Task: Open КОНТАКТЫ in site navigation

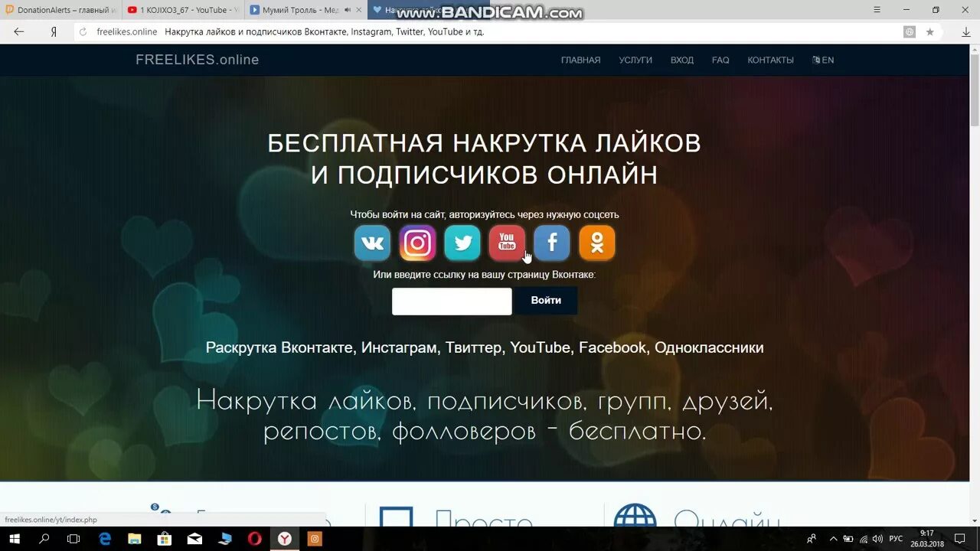Action: (770, 60)
